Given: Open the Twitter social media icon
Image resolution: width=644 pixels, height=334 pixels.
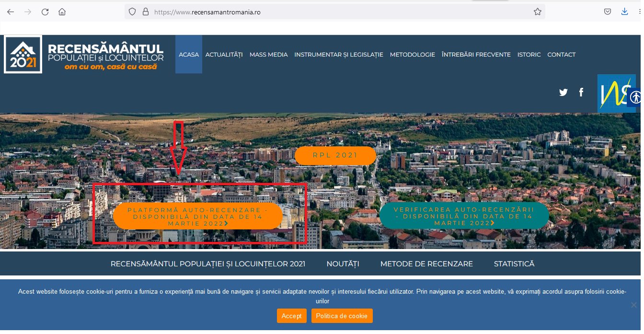Looking at the screenshot, I should 563,92.
